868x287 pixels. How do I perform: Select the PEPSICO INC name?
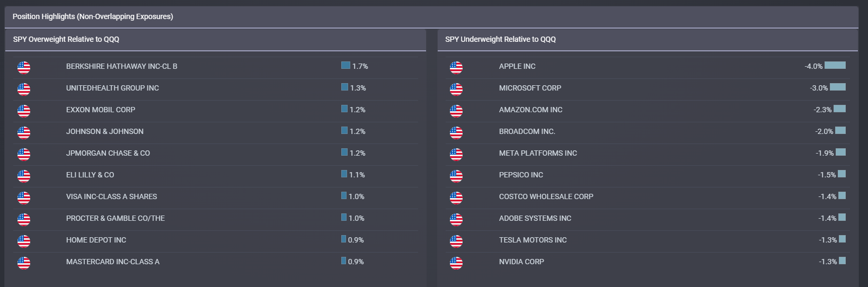coord(521,175)
